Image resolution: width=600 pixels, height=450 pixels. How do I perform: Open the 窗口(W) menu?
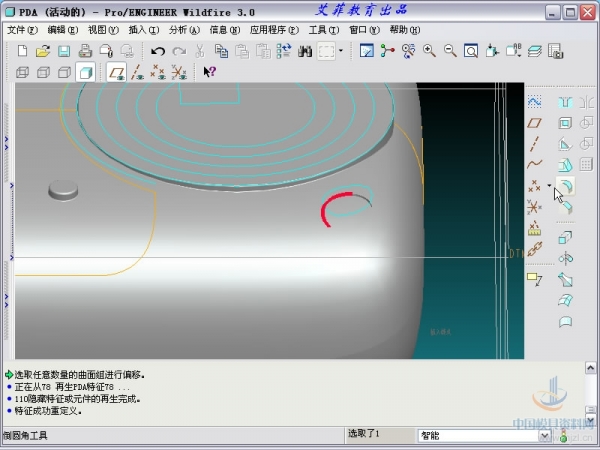(364, 30)
